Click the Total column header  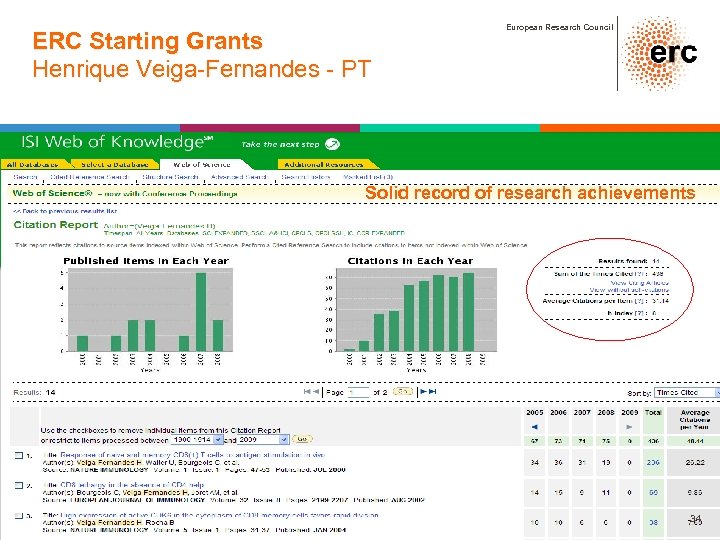(653, 413)
